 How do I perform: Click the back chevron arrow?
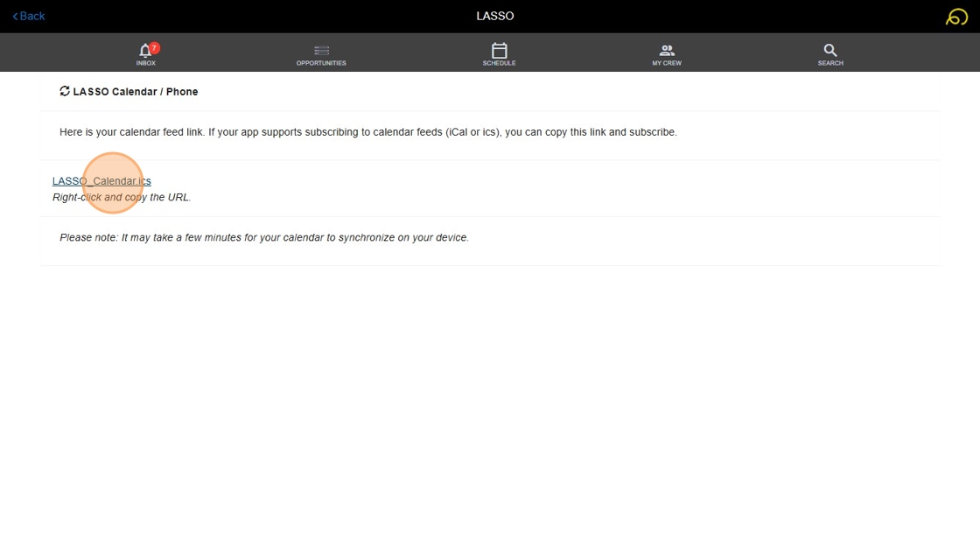click(x=15, y=17)
